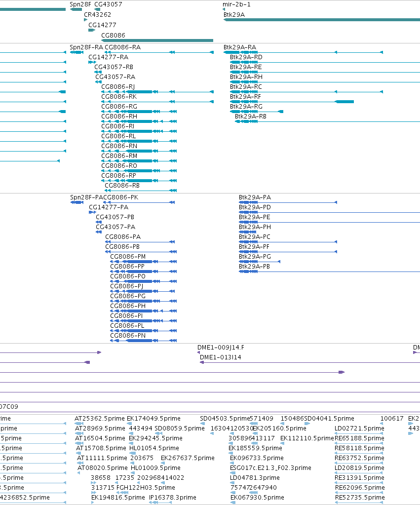Select the CG8086-RB transcript label

pyautogui.click(x=122, y=186)
